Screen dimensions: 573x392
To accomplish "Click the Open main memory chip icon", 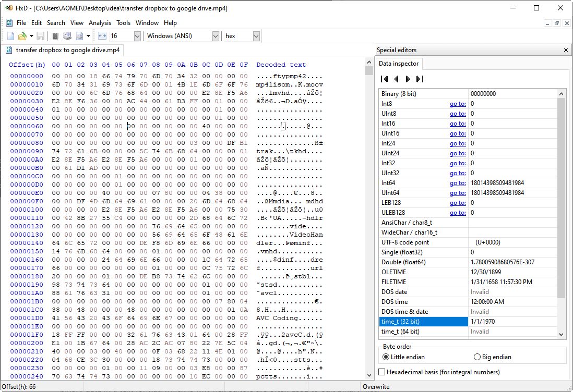I will 55,36.
